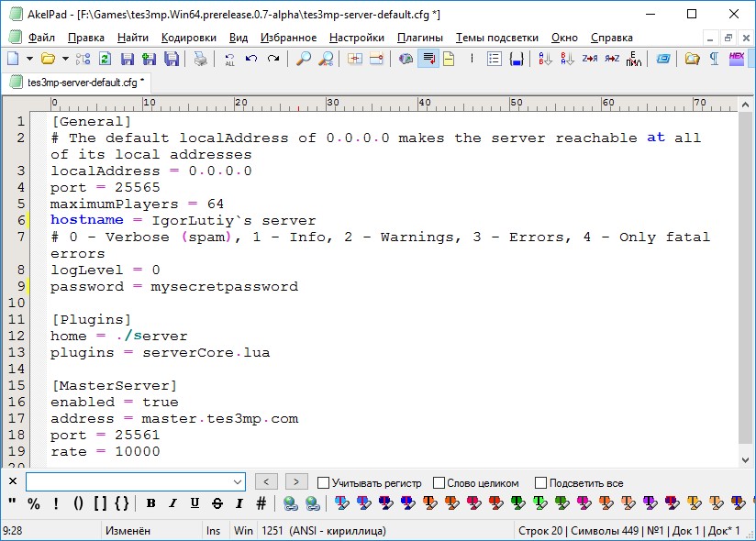The width and height of the screenshot is (756, 541).
Task: Click the Save As floppy icon with green plus
Action: click(150, 59)
